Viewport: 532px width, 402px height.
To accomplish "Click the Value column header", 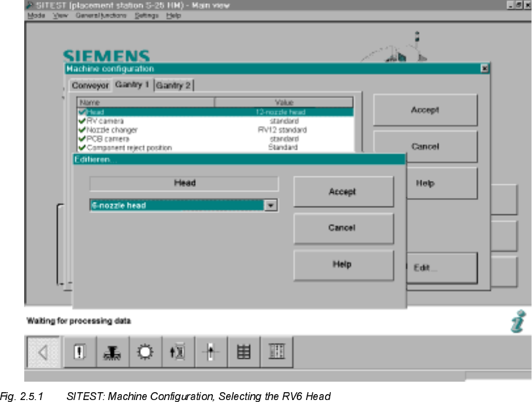I will point(284,102).
